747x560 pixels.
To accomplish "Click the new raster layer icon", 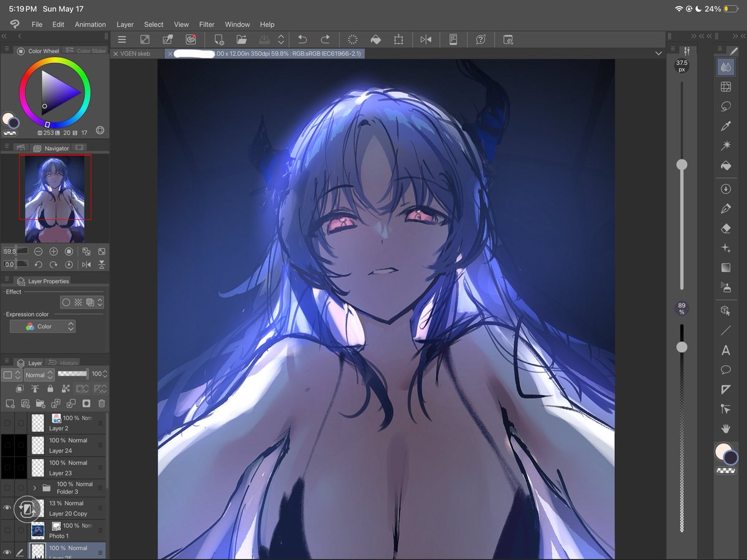I will (x=9, y=404).
